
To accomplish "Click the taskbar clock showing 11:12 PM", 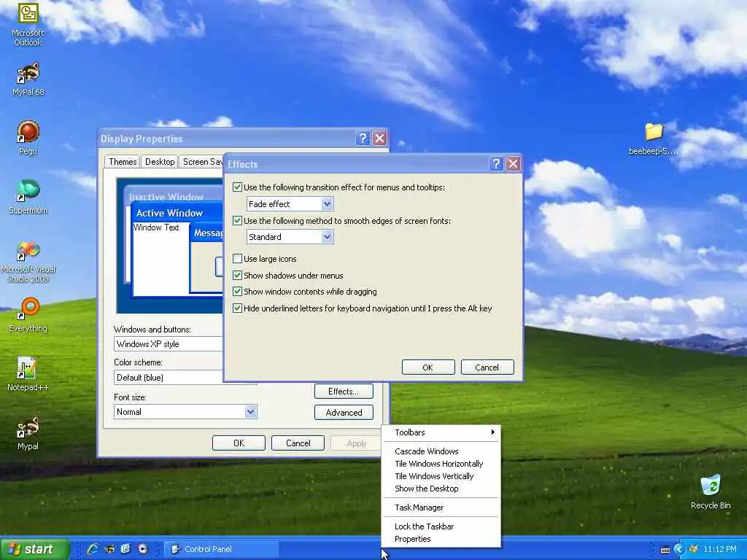I will [x=719, y=549].
